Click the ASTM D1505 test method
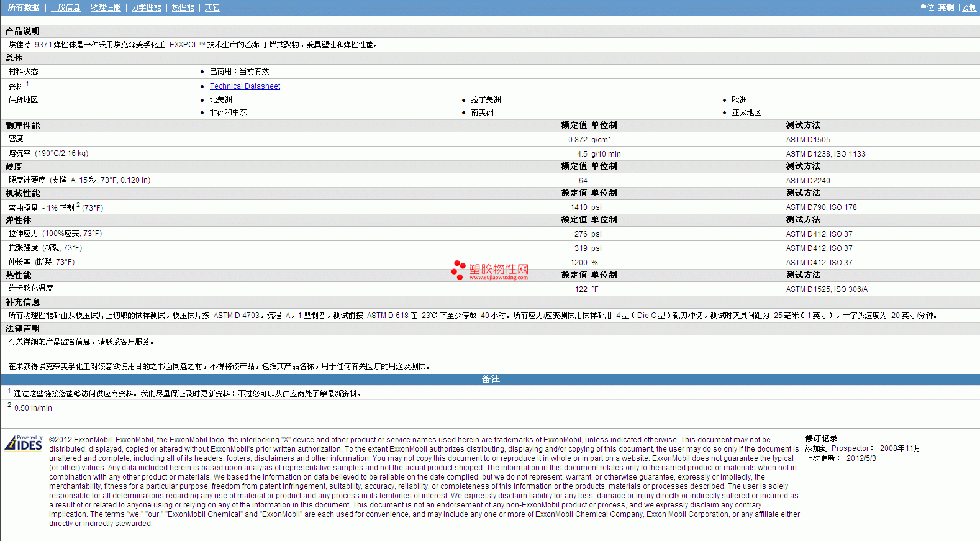The image size is (980, 541). [x=808, y=140]
